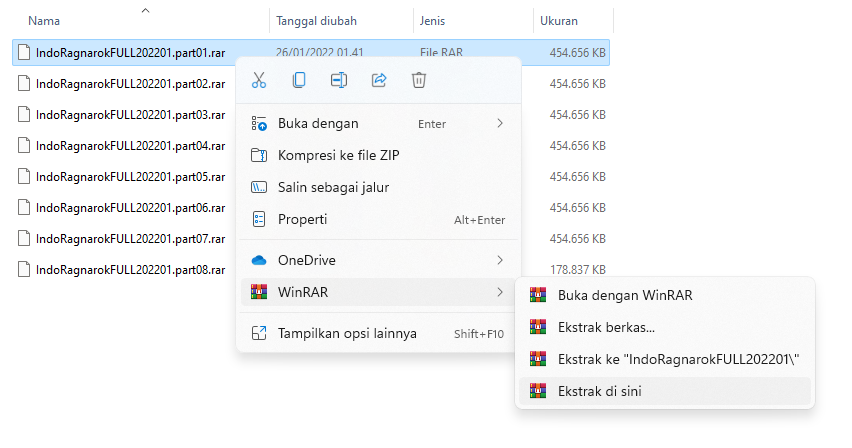Click the Share icon in context menu

tap(379, 80)
